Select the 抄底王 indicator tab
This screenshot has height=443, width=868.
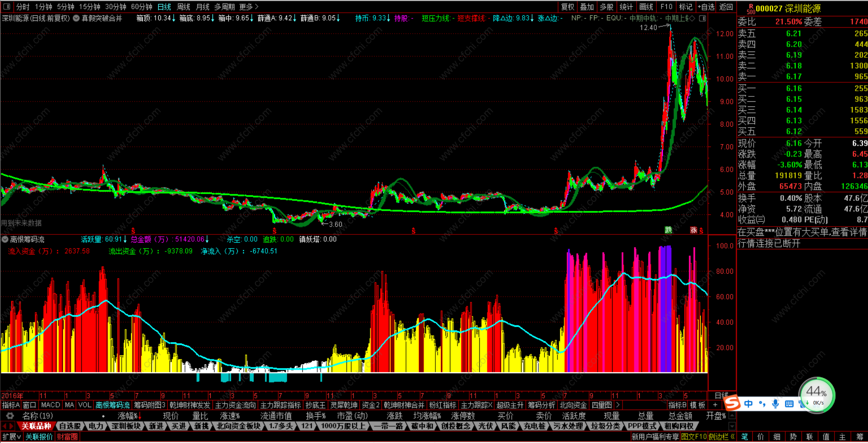pos(315,405)
